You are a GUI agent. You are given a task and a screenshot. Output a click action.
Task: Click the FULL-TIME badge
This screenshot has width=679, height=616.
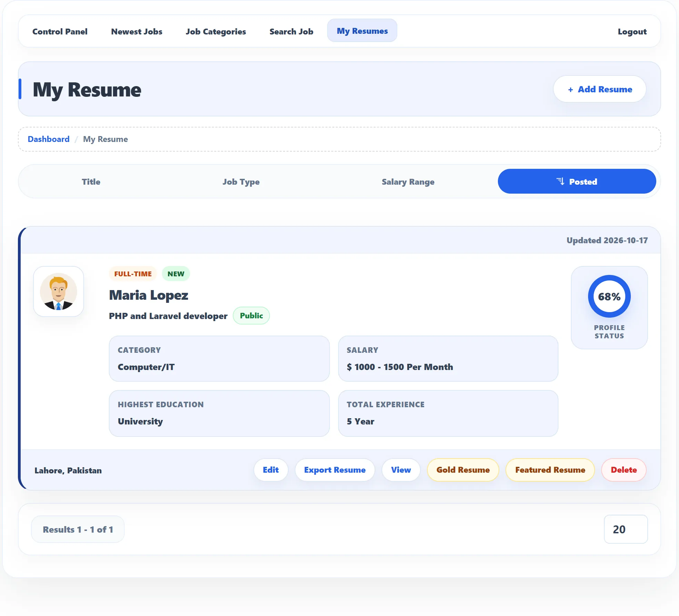133,274
